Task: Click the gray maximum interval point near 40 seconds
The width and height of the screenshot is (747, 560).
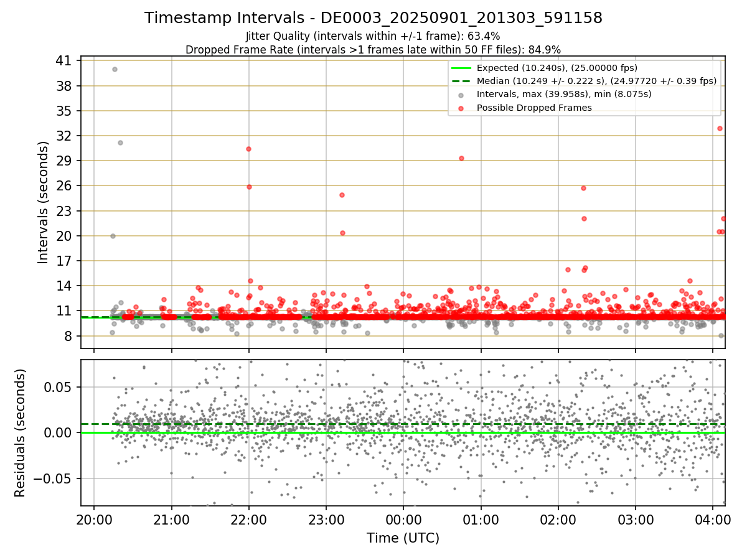Action: pos(115,69)
